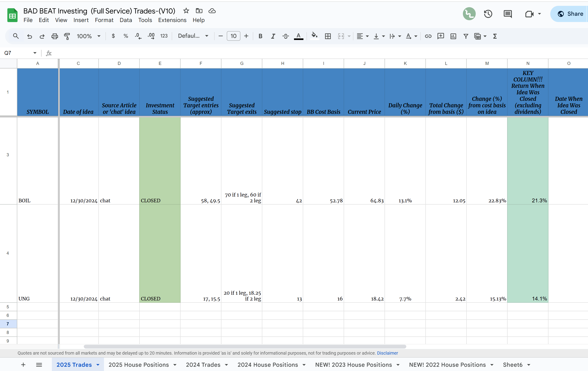Toggle italic formatting

(x=273, y=36)
